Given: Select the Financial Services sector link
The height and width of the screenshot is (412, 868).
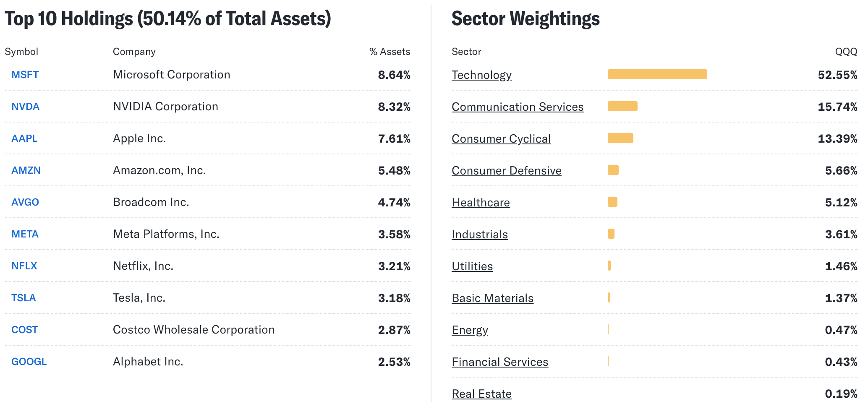Looking at the screenshot, I should pos(499,362).
